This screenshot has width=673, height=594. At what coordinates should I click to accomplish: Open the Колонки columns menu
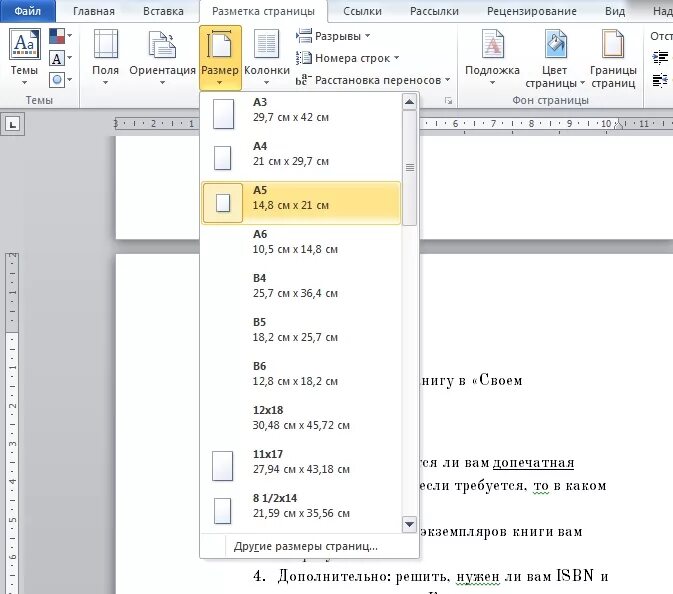(267, 56)
